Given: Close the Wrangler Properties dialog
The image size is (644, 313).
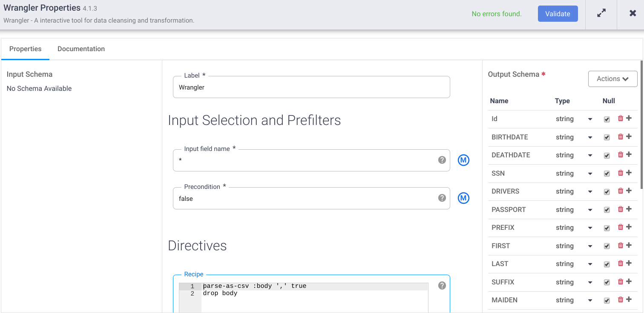Looking at the screenshot, I should click(632, 14).
